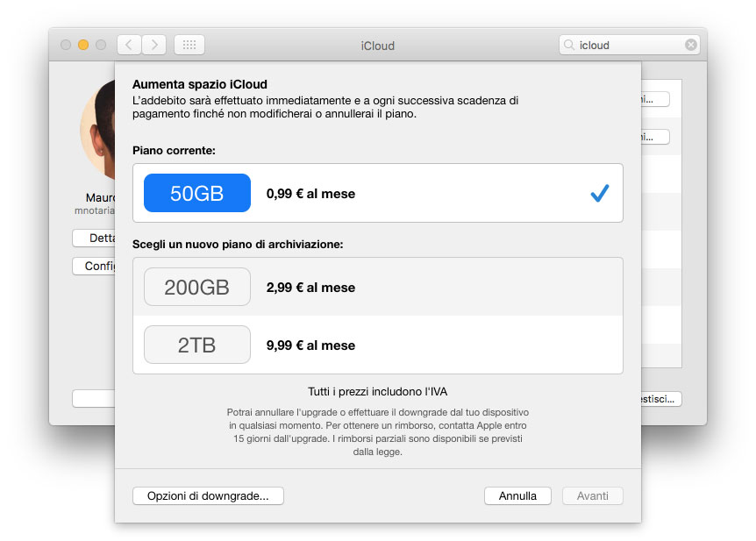
Task: Click the back navigation arrow in the toolbar
Action: pyautogui.click(x=129, y=44)
